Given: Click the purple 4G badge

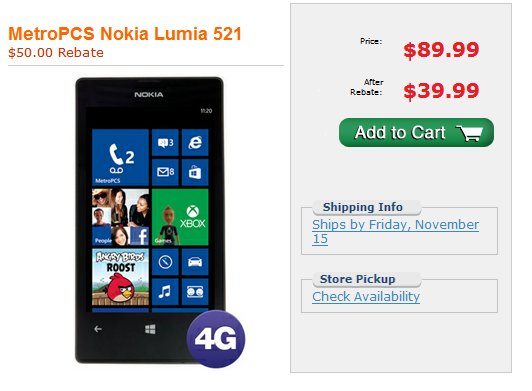Looking at the screenshot, I should point(216,339).
